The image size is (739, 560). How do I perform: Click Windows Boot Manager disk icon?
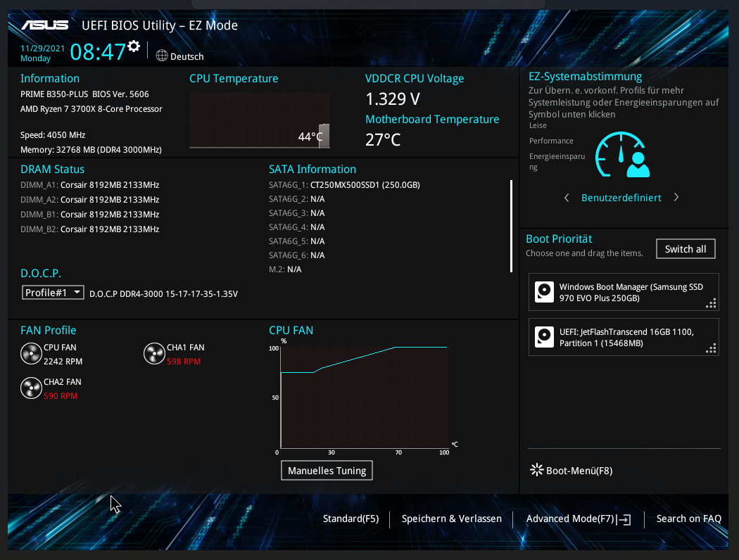click(x=544, y=292)
